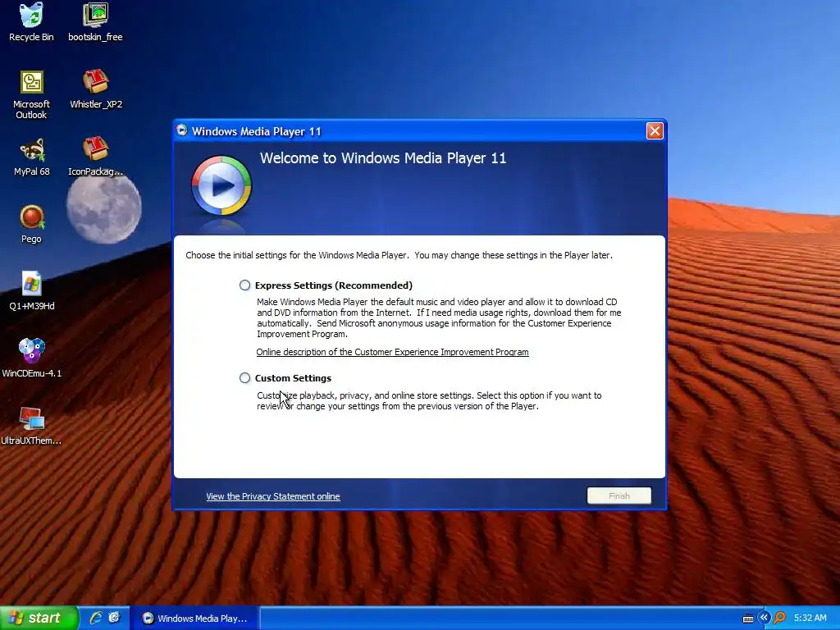Close the Windows Media Player 11 dialog

coord(655,131)
